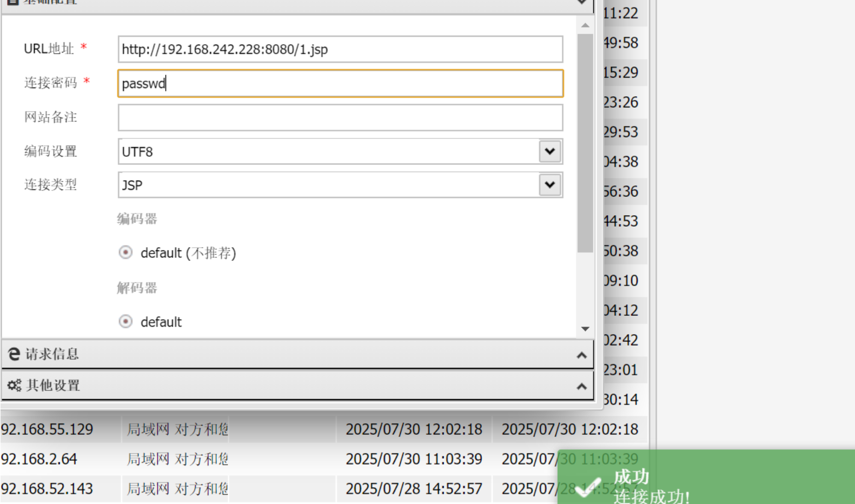Expand 其他设置 using its chevron arrow

(582, 386)
